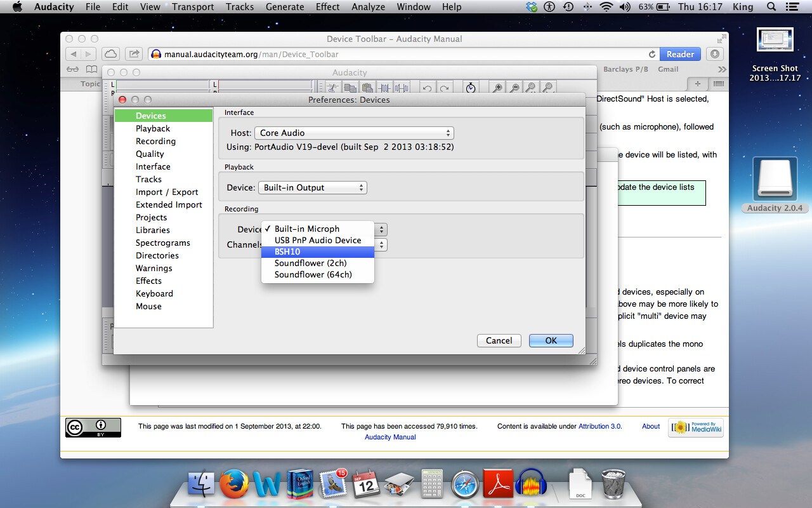
Task: Click OK in Preferences dialog
Action: [x=551, y=340]
